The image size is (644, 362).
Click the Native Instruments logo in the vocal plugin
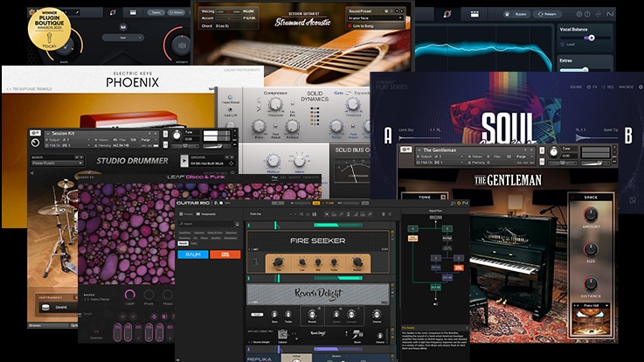(x=610, y=14)
